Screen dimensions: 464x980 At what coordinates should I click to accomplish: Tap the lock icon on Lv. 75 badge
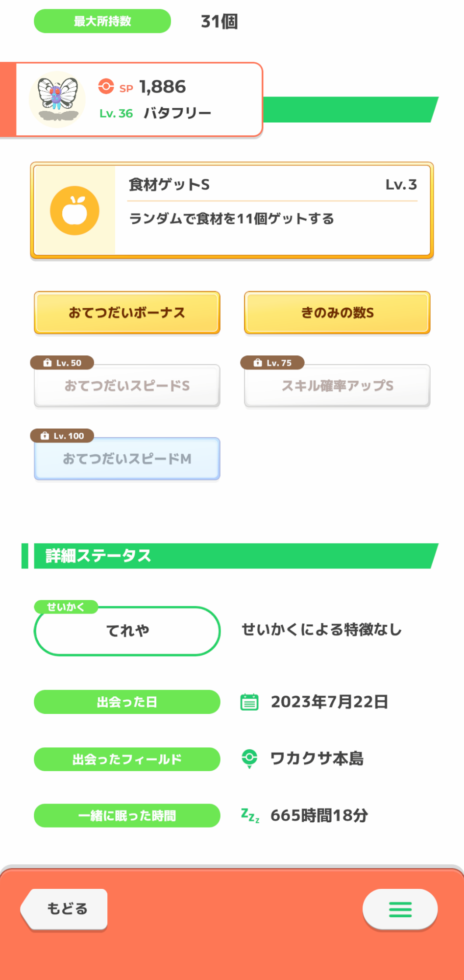[258, 363]
